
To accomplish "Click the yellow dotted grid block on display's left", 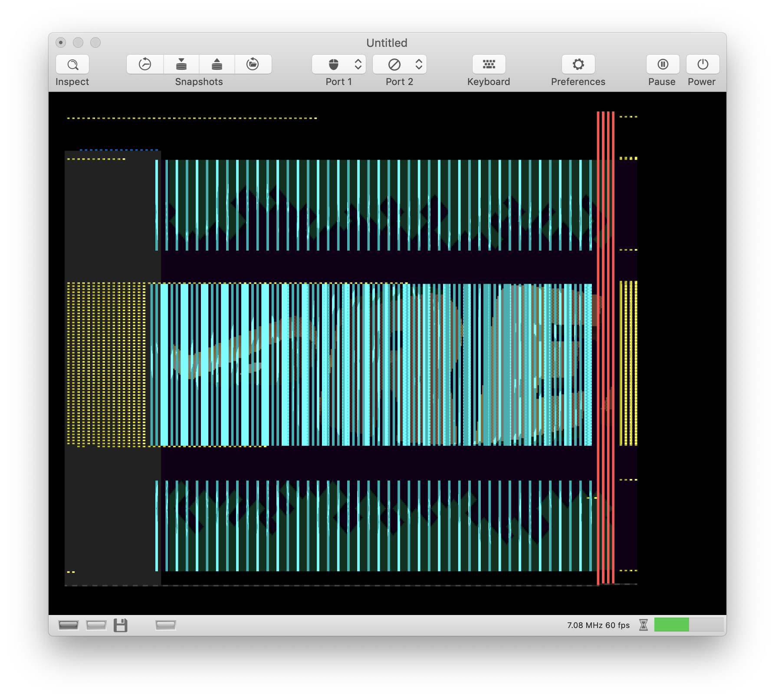I will click(x=106, y=364).
